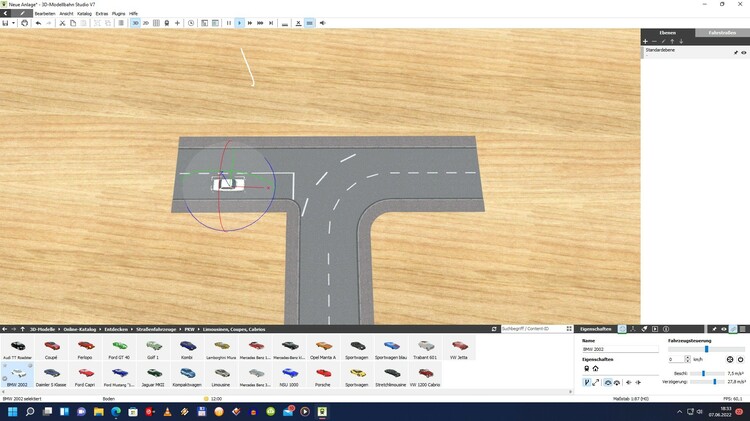750x421 pixels.
Task: Click the pencil edit mode button
Action: pyautogui.click(x=22, y=13)
